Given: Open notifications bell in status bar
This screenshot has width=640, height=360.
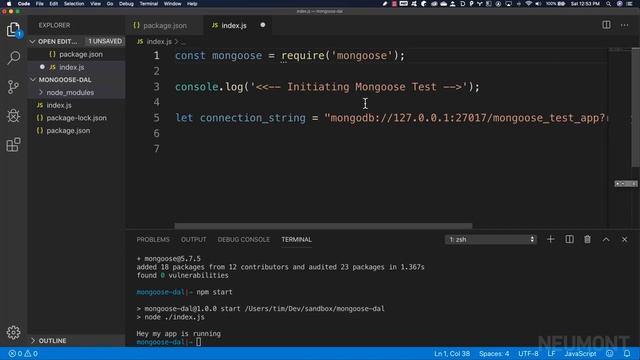Looking at the screenshot, I should pos(627,353).
